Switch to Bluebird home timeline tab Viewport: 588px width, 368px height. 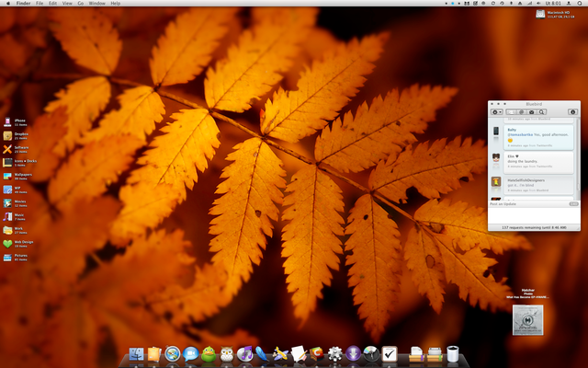pos(511,111)
